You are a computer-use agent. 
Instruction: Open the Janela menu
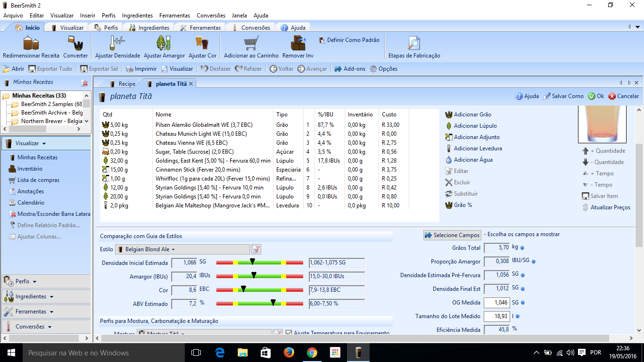click(x=239, y=16)
